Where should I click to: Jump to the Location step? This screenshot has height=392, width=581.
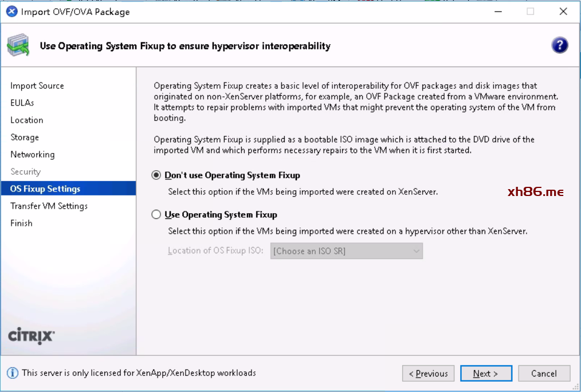(27, 120)
